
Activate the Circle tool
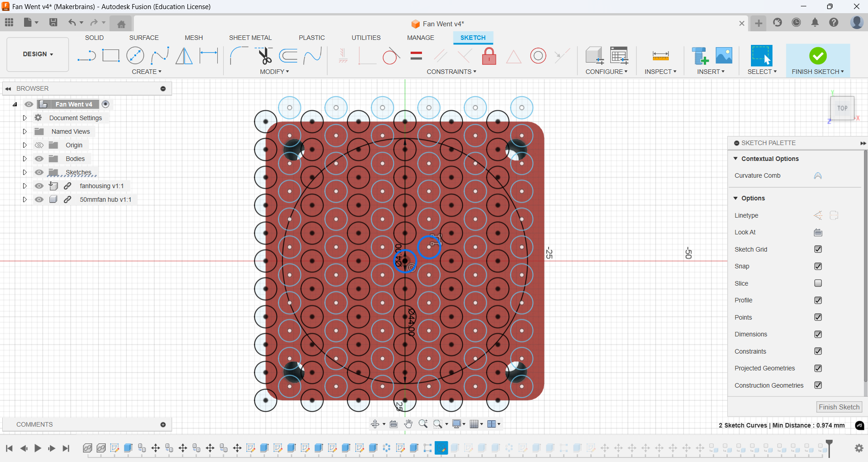(x=135, y=55)
